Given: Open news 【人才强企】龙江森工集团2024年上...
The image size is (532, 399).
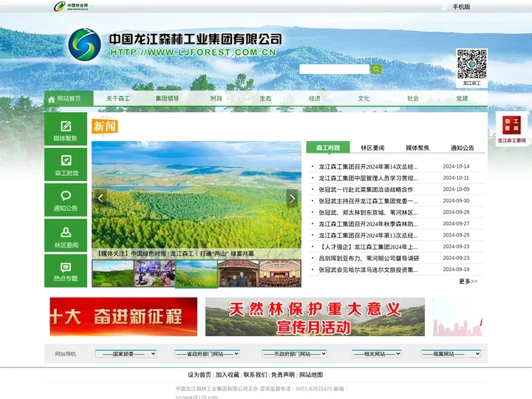Looking at the screenshot, I should [x=368, y=247].
